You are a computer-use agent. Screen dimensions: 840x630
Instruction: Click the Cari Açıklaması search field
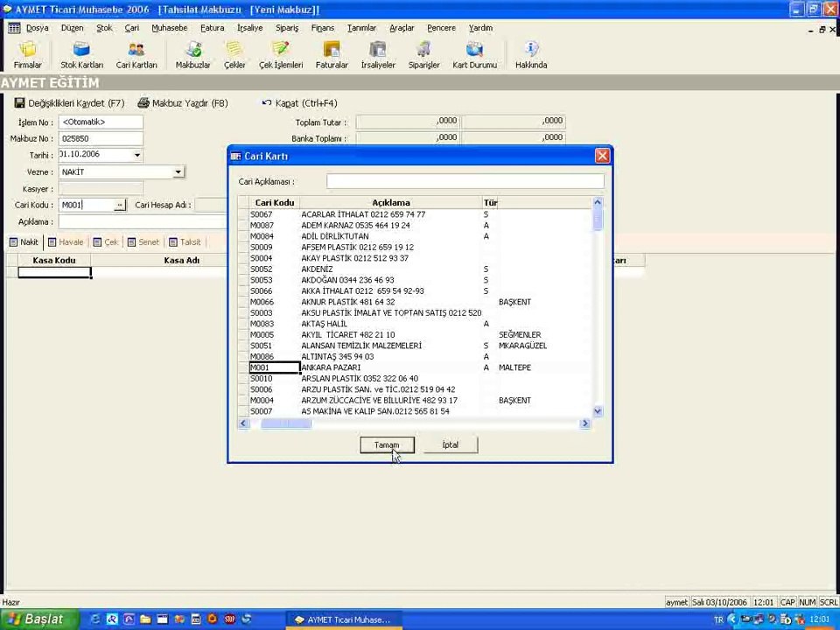click(465, 182)
